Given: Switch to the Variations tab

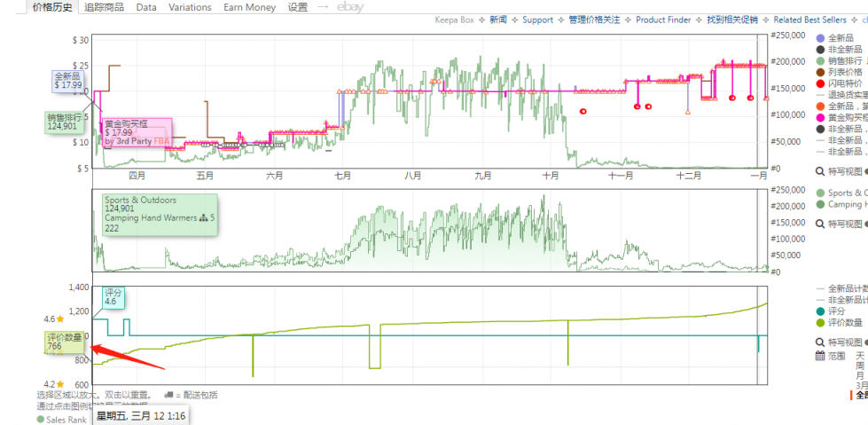Looking at the screenshot, I should pos(190,7).
